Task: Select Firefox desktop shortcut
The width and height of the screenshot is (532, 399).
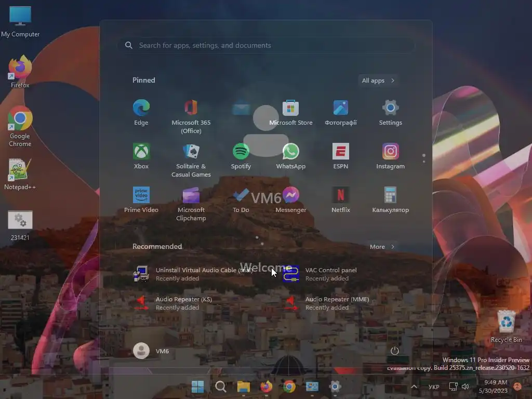Action: click(20, 72)
